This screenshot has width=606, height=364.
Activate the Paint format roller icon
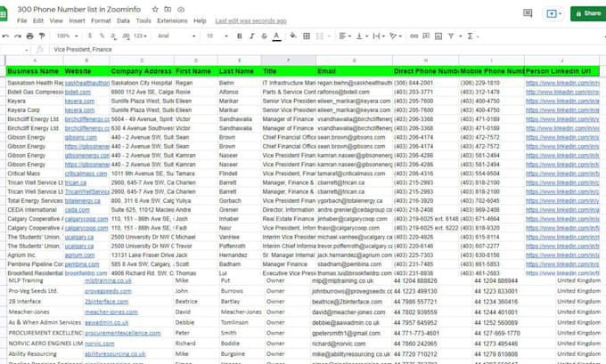tap(42, 36)
